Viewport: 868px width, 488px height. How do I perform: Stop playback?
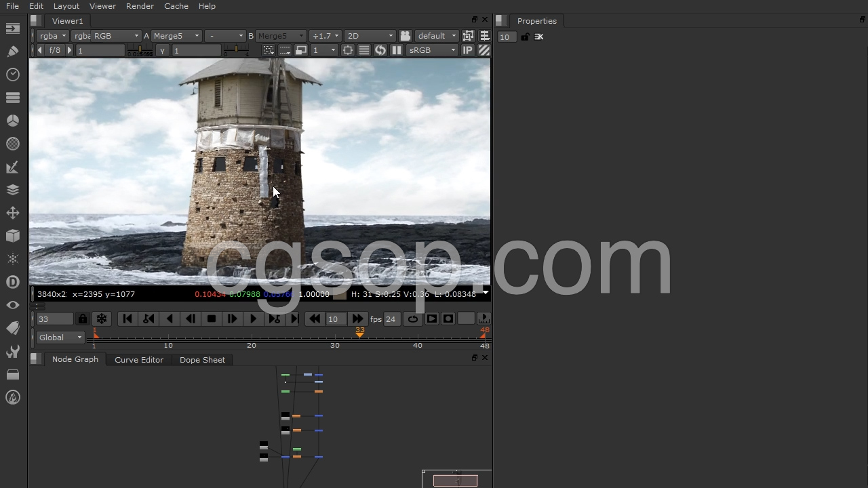tap(211, 319)
